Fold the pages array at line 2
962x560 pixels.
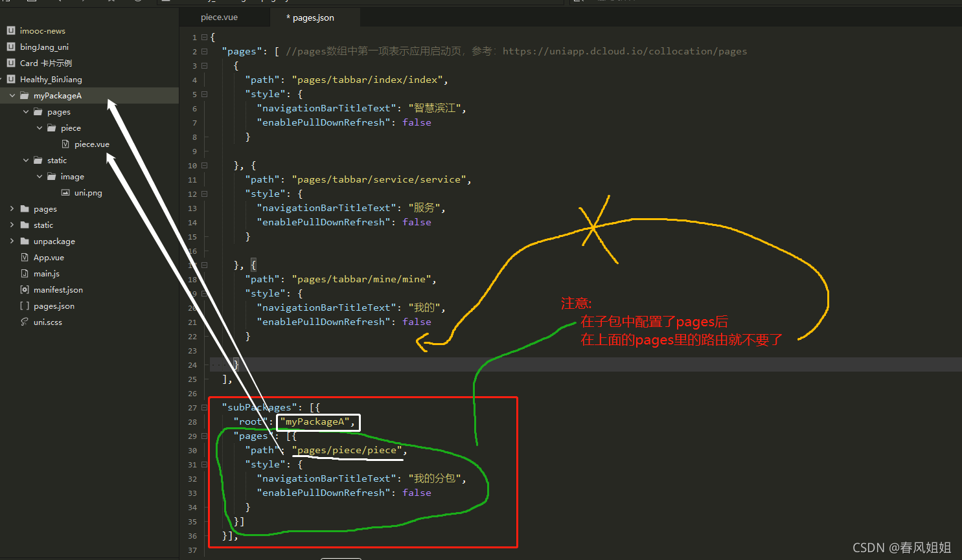click(204, 52)
